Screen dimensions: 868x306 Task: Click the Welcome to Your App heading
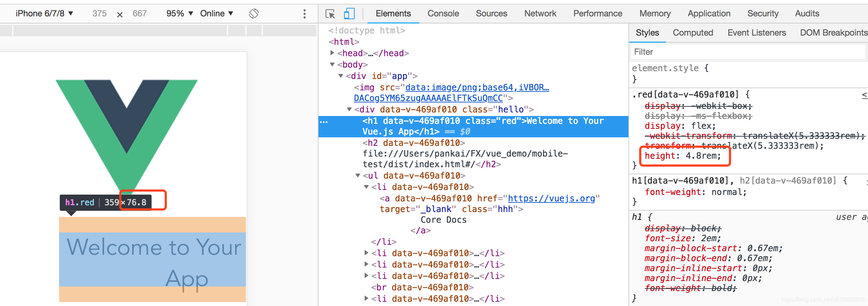(x=152, y=260)
